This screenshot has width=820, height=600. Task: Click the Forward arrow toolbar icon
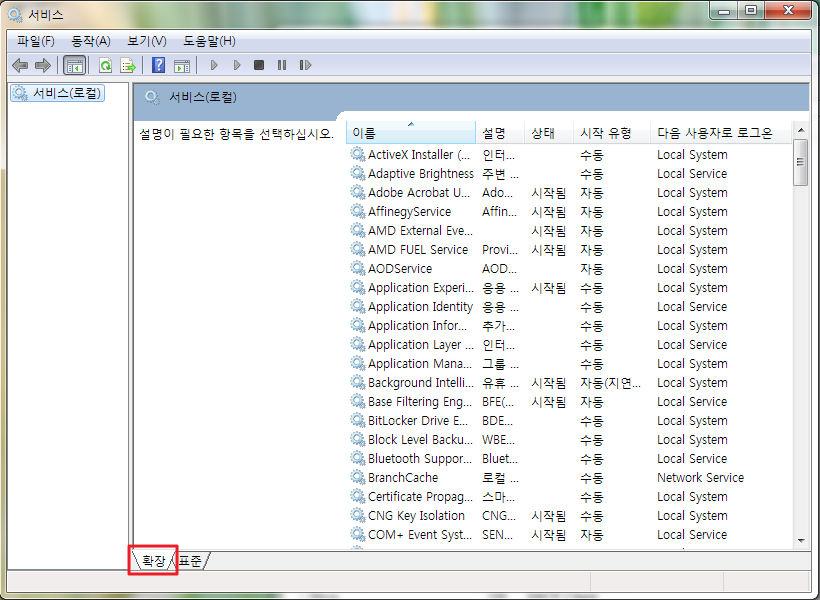(43, 65)
